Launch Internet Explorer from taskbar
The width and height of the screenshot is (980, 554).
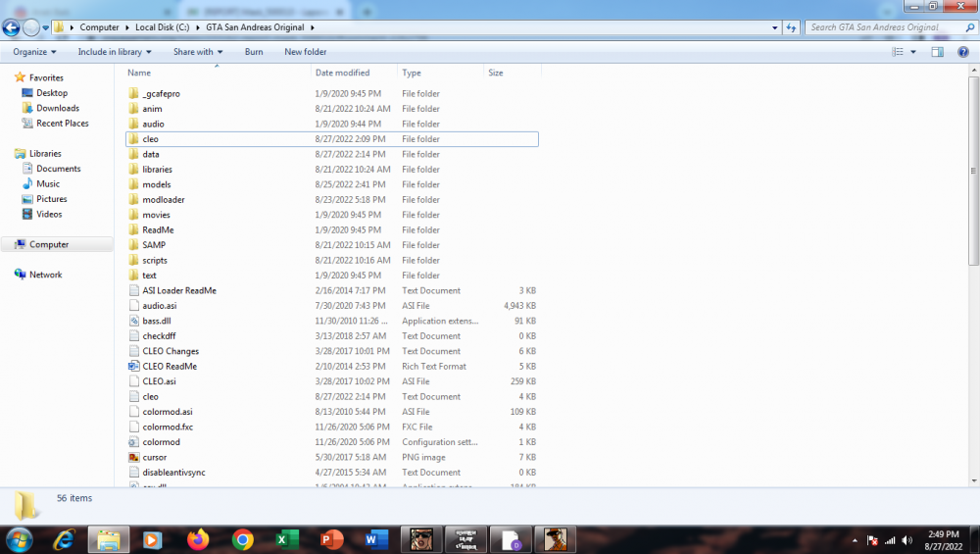coord(64,539)
